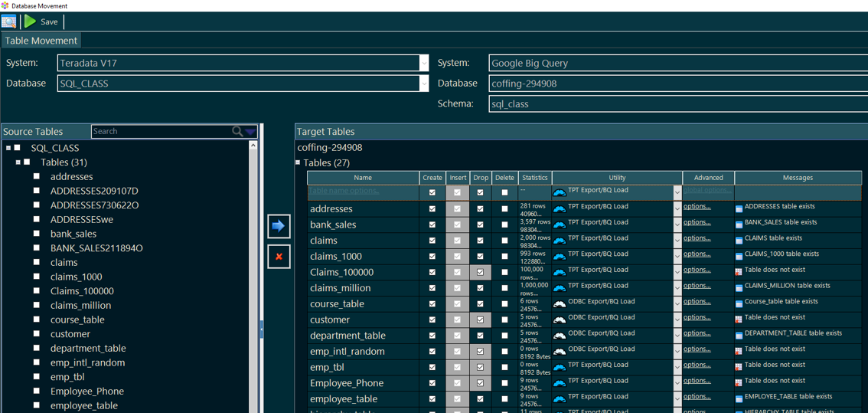
Task: Click the magnifier grid icon in top toolbar
Action: [x=9, y=21]
